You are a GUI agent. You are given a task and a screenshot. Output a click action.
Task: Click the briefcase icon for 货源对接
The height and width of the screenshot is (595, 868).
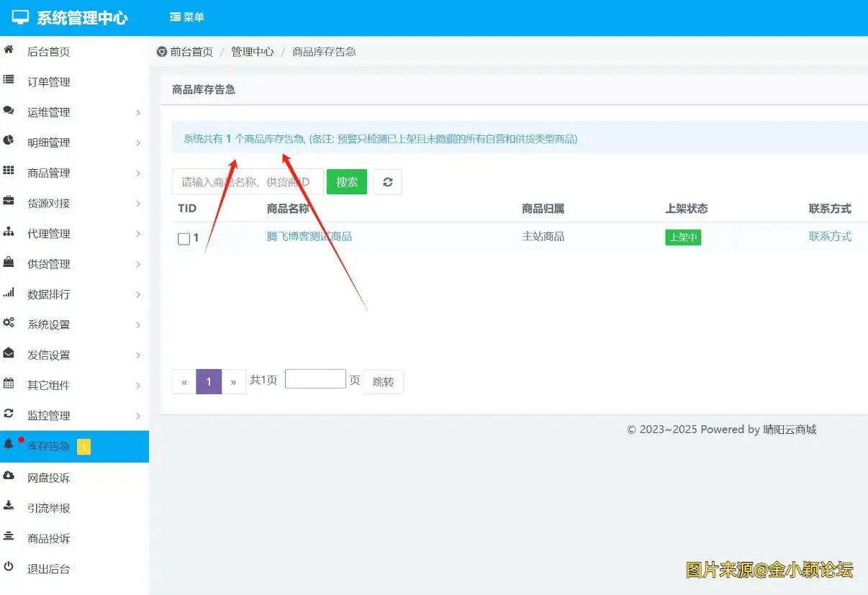tap(9, 202)
